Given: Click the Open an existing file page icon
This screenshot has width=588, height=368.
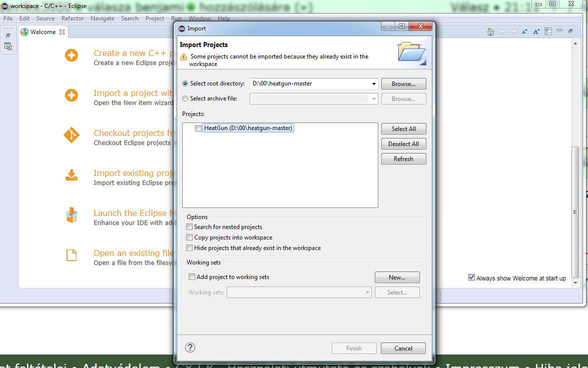Looking at the screenshot, I should click(71, 255).
